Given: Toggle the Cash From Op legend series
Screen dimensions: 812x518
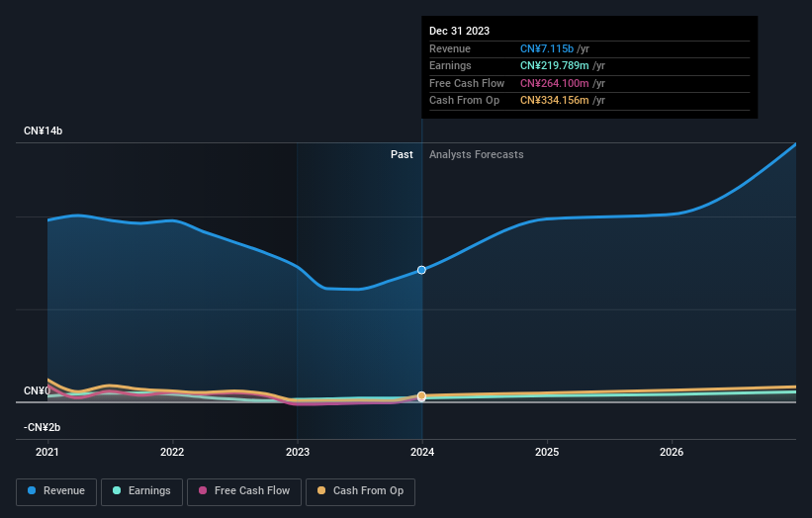Looking at the screenshot, I should coord(360,491).
